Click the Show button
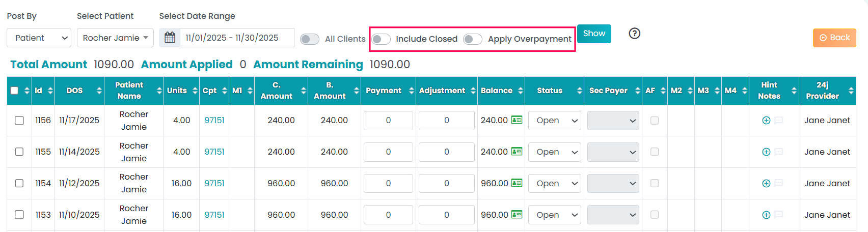 [594, 34]
